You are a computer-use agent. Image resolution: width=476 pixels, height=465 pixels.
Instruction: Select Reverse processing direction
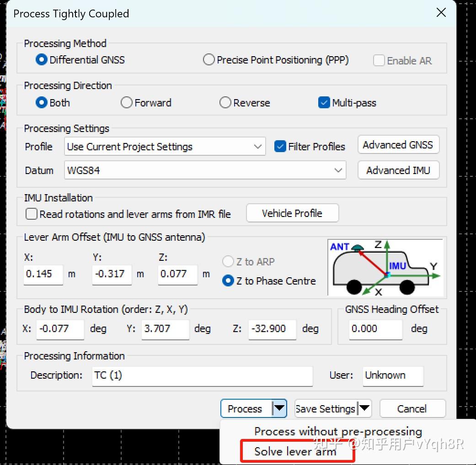[x=225, y=103]
